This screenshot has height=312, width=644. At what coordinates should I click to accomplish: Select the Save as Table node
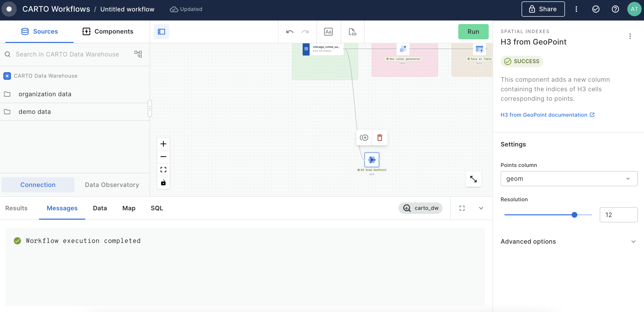479,49
